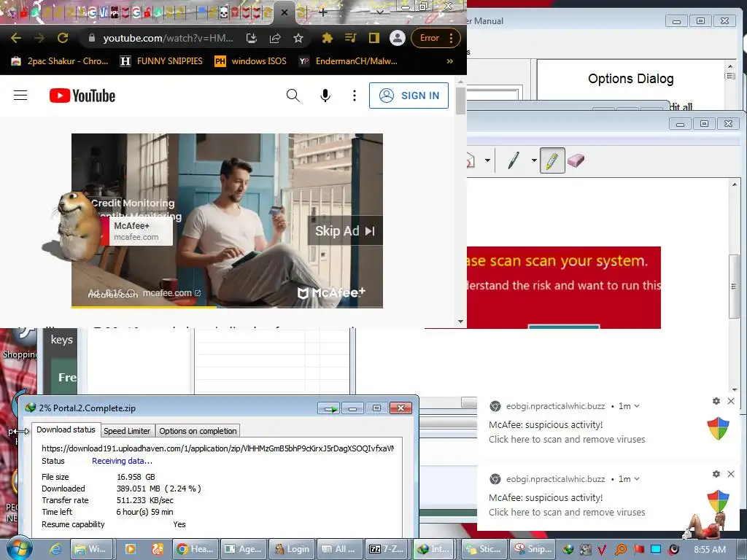Open Chrome profile avatar
The image size is (747, 560).
click(398, 38)
